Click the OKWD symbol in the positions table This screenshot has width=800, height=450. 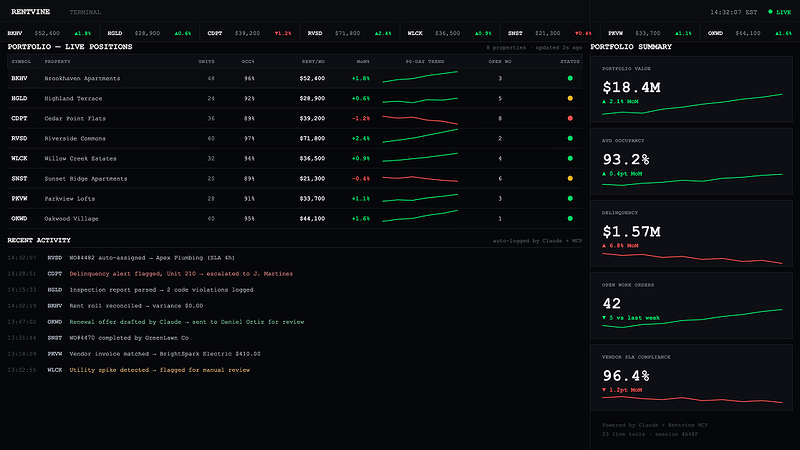click(x=19, y=218)
